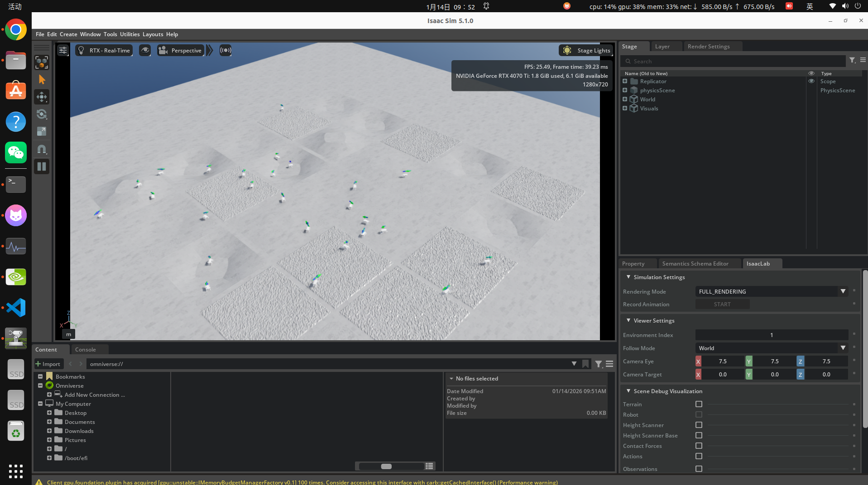The image size is (868, 485).
Task: Open the Perspective camera menu
Action: (181, 50)
